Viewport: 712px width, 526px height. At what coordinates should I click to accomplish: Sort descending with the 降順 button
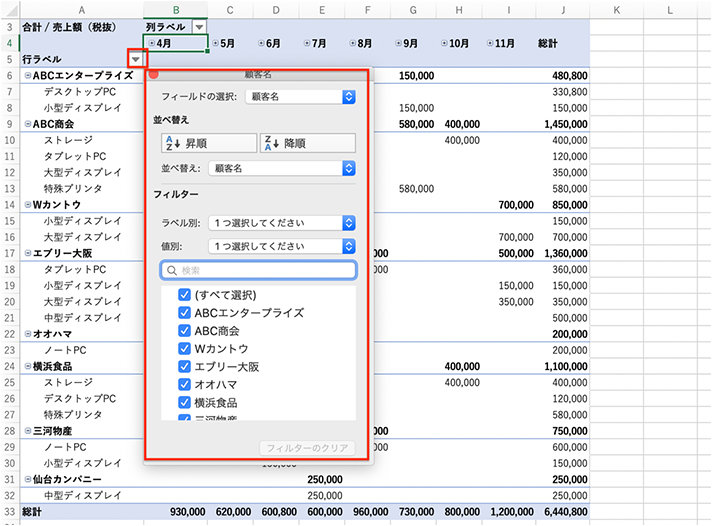[x=306, y=143]
